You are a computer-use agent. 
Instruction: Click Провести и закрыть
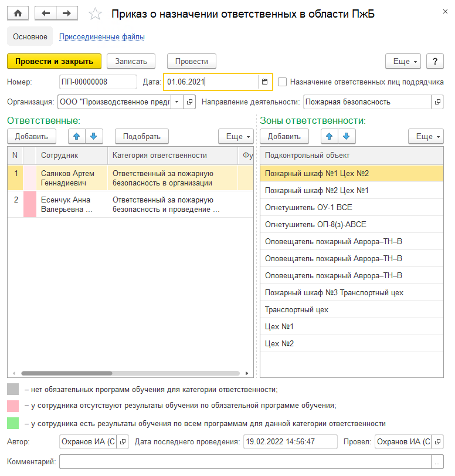55,61
